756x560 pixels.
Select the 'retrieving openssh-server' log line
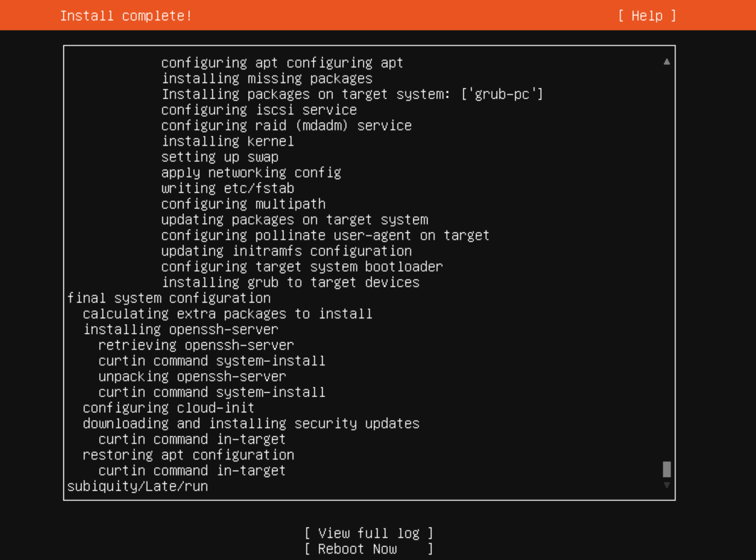[196, 345]
